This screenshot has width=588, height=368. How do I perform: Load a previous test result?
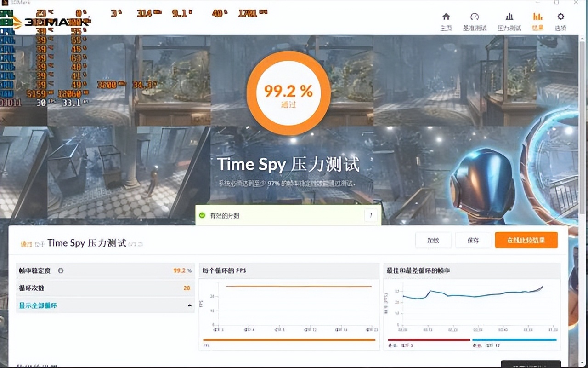[x=433, y=240]
